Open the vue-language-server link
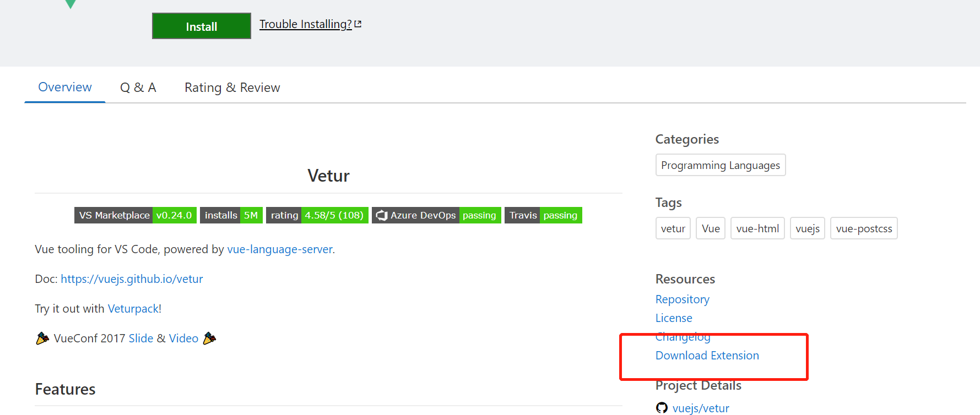980x415 pixels. 280,249
